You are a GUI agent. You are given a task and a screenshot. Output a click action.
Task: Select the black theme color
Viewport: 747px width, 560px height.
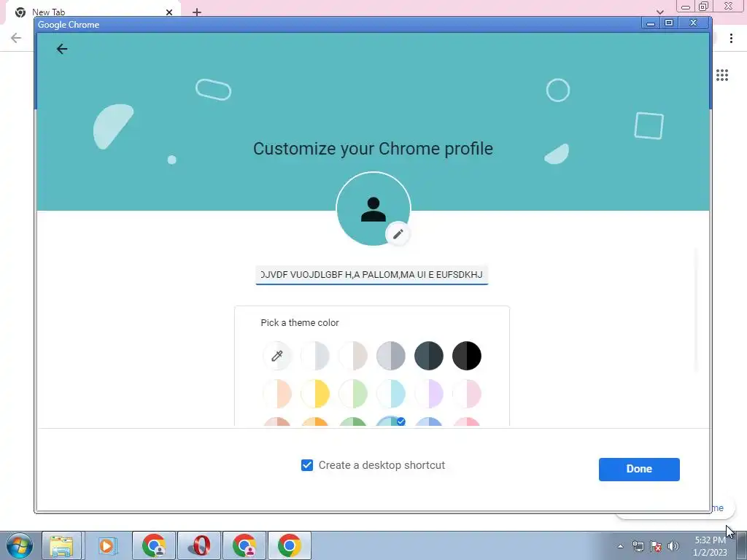click(x=467, y=356)
